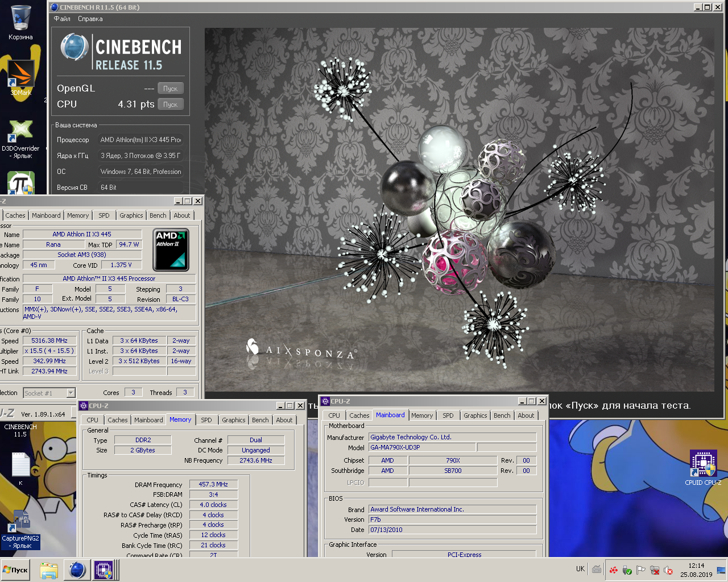The image size is (728, 582).
Task: Click the UK language indicator in the tray
Action: coord(580,569)
